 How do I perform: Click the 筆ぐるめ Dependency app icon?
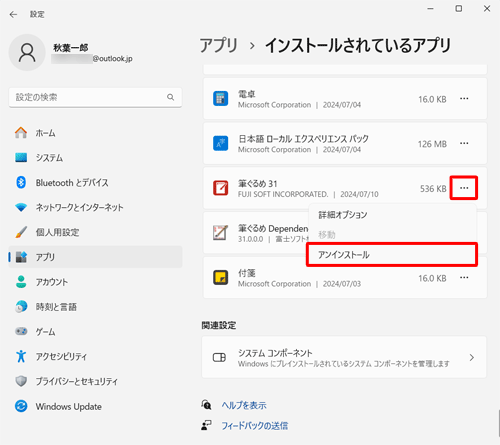[220, 233]
